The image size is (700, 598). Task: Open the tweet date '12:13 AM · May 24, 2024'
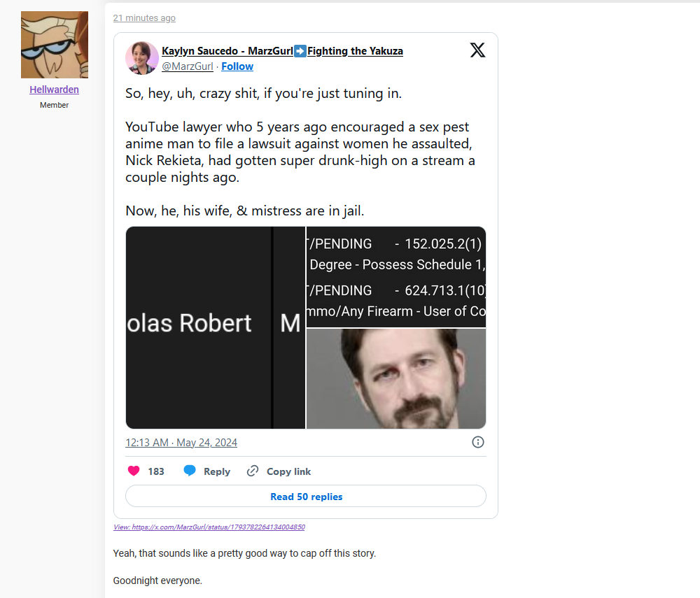coord(181,442)
